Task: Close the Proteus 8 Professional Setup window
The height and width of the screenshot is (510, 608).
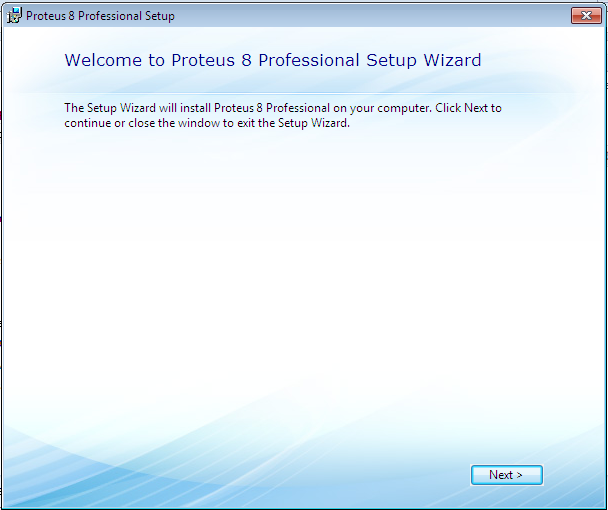Action: coord(586,16)
